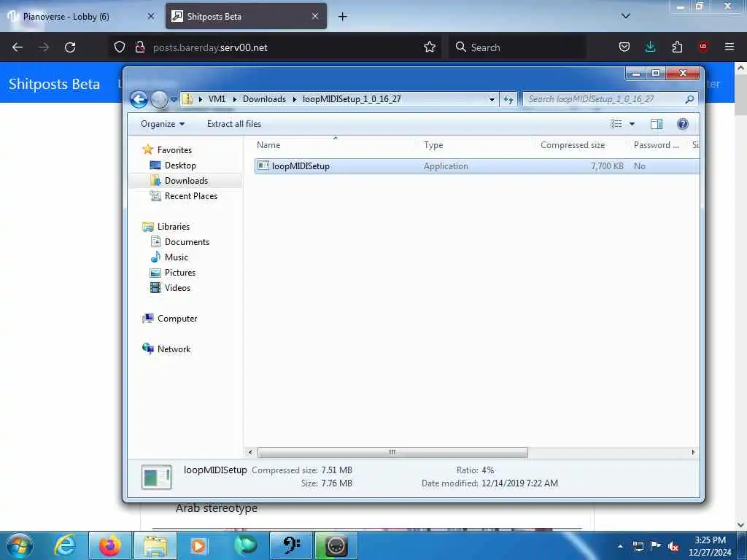Open the Firefox Extensions icon
Image resolution: width=747 pixels, height=560 pixels.
(x=677, y=47)
